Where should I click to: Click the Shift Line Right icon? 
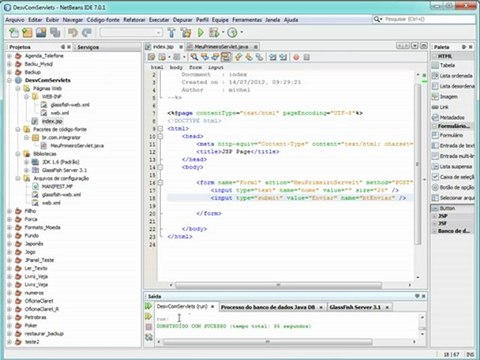click(283, 57)
